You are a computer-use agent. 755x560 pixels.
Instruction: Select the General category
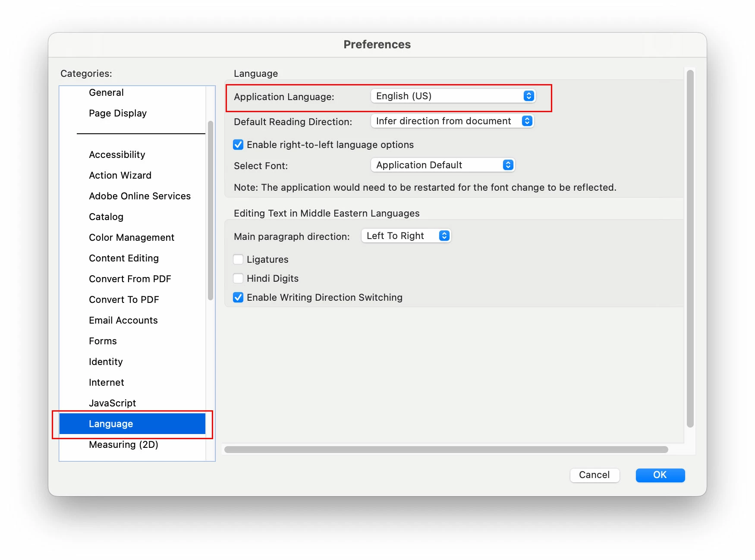coord(132,92)
